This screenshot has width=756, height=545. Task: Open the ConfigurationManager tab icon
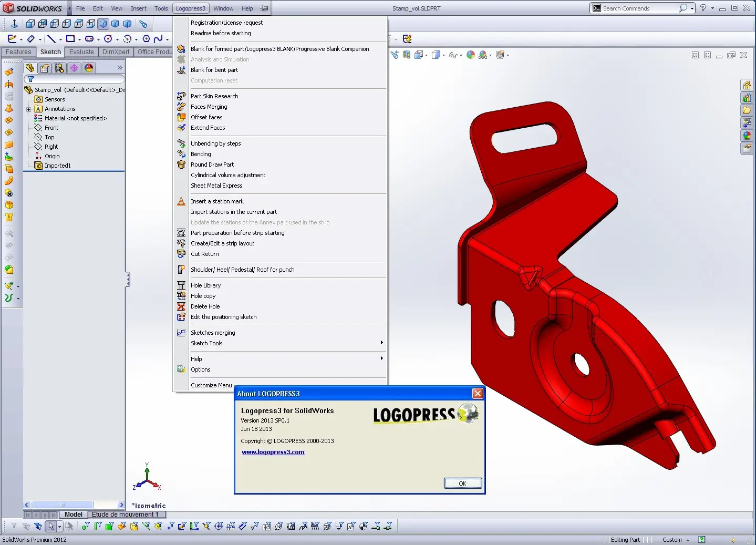click(x=59, y=68)
